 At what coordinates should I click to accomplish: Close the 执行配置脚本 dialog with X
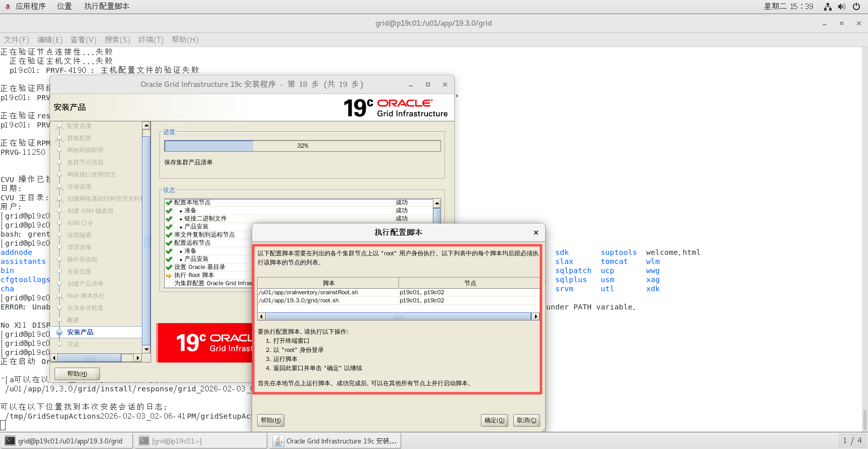(x=536, y=233)
